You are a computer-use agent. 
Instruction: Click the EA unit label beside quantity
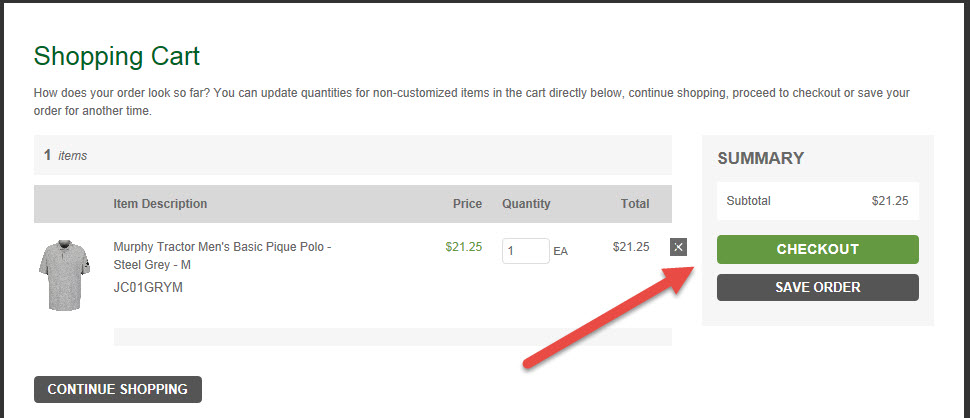pyautogui.click(x=560, y=252)
